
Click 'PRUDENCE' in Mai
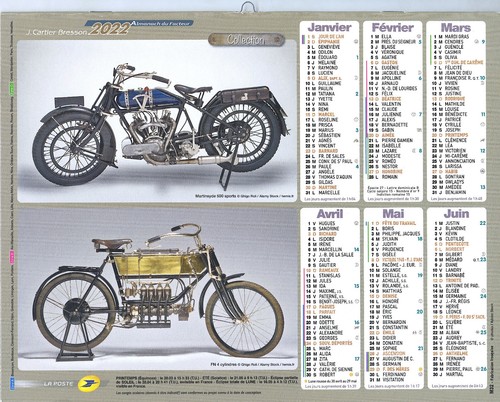click(x=393, y=249)
